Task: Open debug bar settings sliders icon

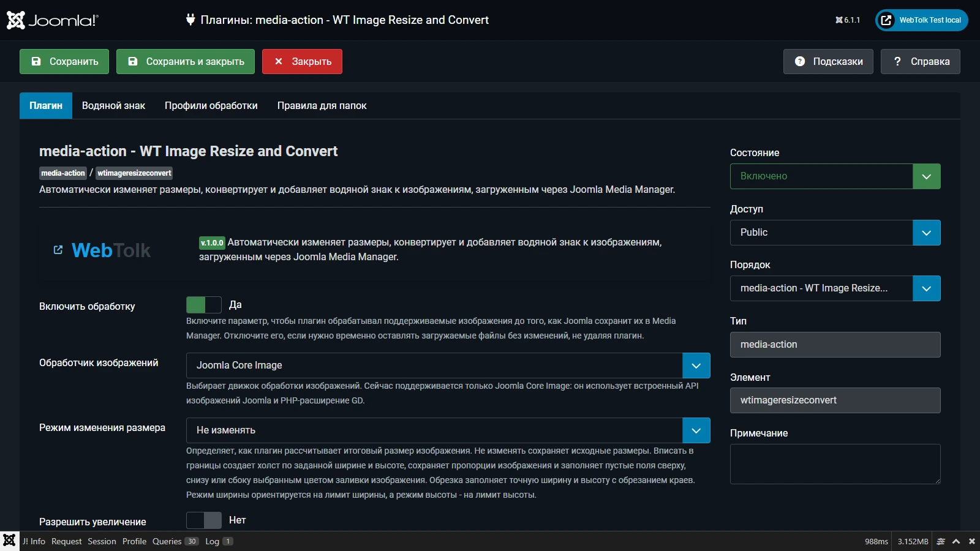Action: point(941,541)
